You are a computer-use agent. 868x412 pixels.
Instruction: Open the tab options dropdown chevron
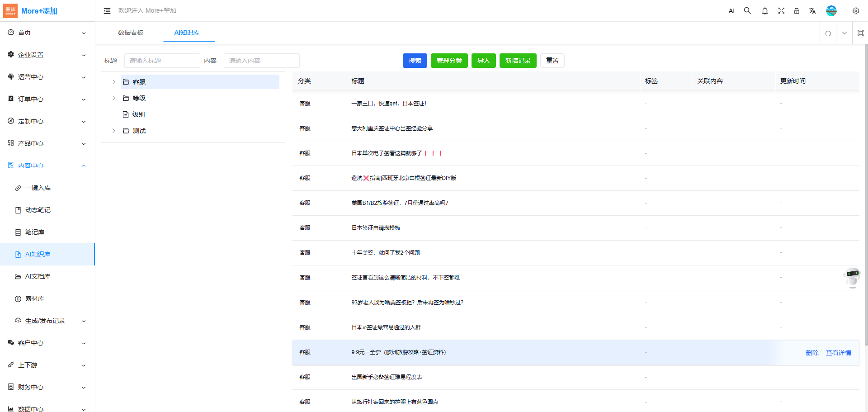pos(844,33)
